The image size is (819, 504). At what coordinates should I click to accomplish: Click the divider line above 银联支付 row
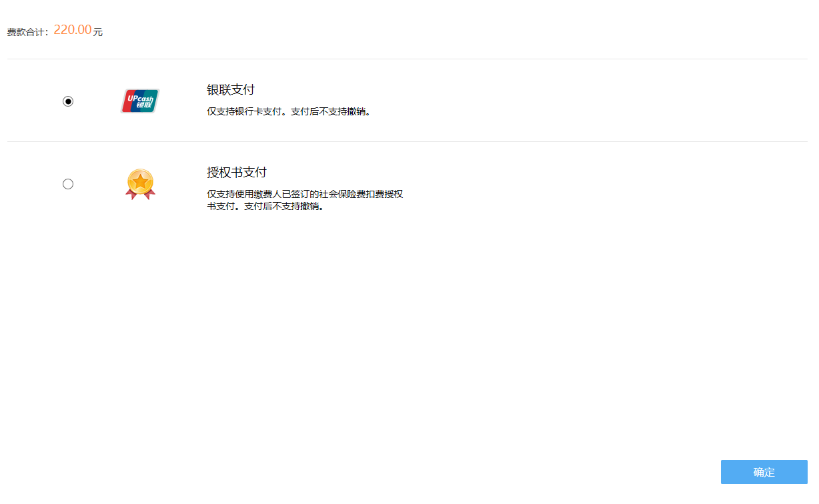click(x=407, y=59)
